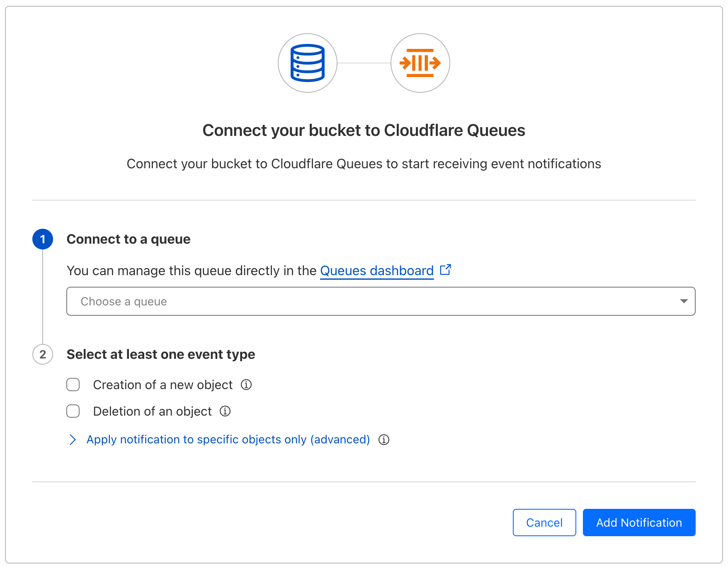Click the external link icon beside Queues dashboard

pos(445,270)
